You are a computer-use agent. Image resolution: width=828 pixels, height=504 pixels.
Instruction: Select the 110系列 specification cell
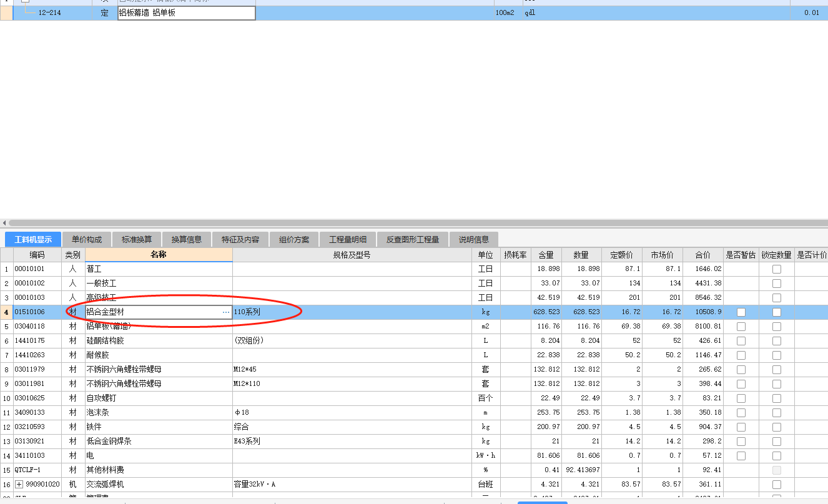coord(352,312)
